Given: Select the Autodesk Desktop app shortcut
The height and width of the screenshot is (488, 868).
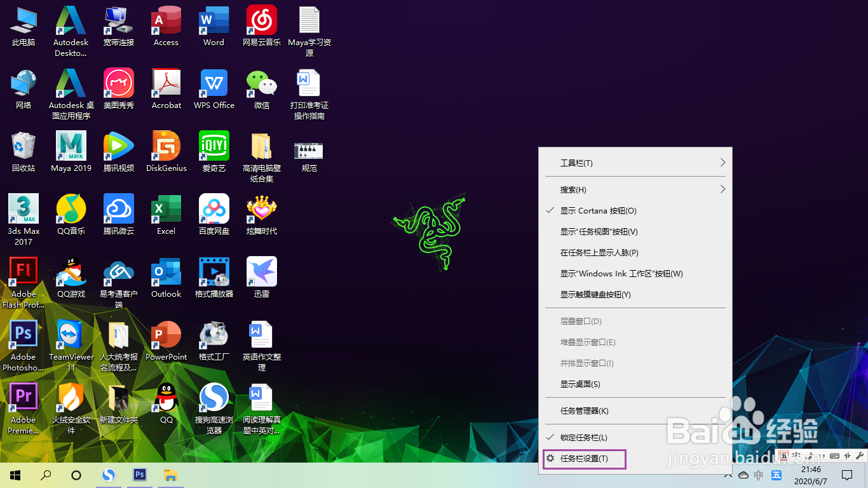Looking at the screenshot, I should pos(71,31).
